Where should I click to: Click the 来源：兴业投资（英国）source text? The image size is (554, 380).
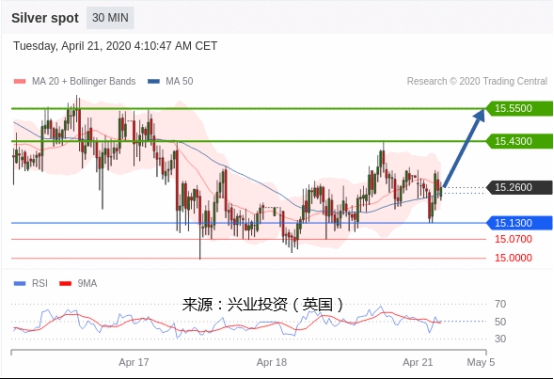(263, 304)
